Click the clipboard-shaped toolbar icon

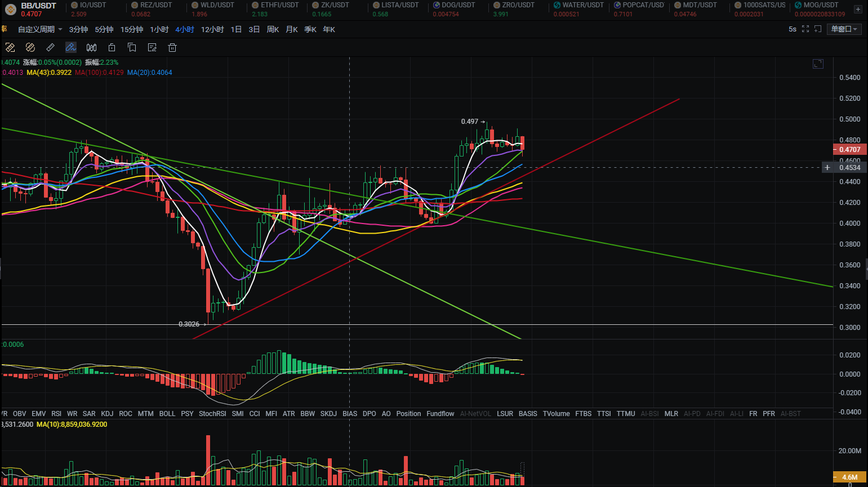[x=112, y=48]
